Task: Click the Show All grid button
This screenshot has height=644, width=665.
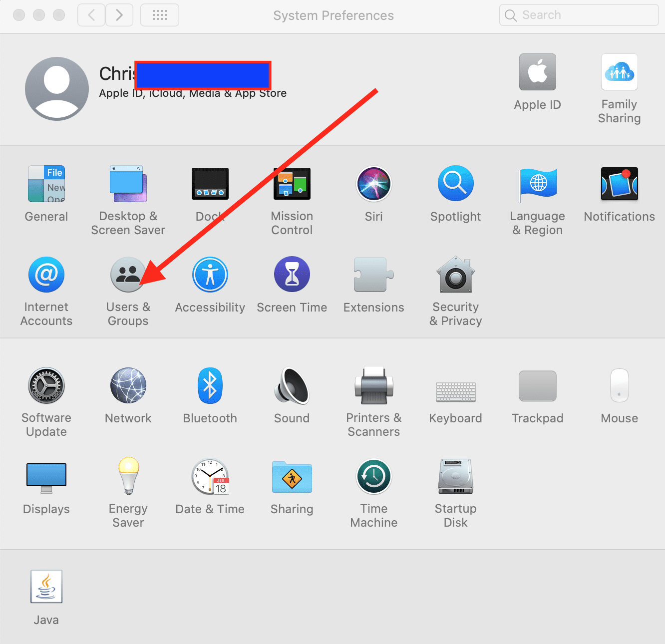Action: 160,15
